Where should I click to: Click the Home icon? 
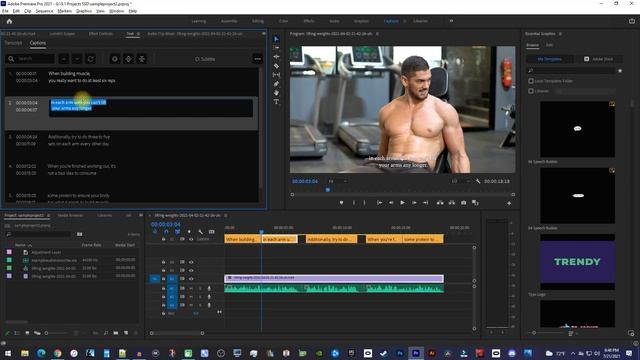pos(9,21)
